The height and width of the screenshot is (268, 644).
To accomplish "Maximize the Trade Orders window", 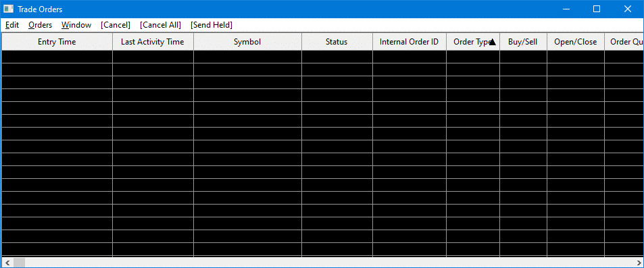I will pyautogui.click(x=597, y=9).
